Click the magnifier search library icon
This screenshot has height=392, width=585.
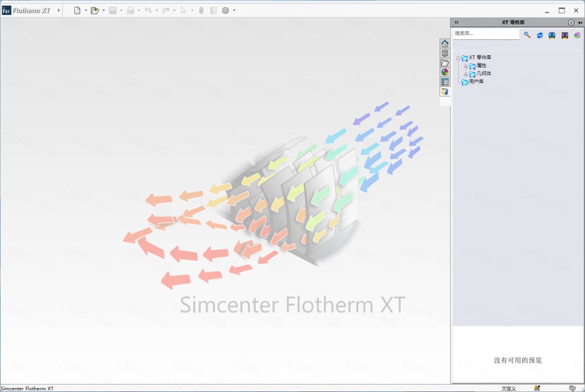point(527,35)
